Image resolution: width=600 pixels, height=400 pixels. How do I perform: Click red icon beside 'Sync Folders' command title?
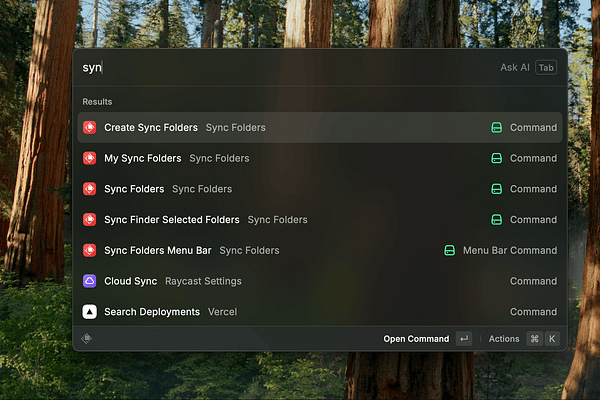pos(90,189)
